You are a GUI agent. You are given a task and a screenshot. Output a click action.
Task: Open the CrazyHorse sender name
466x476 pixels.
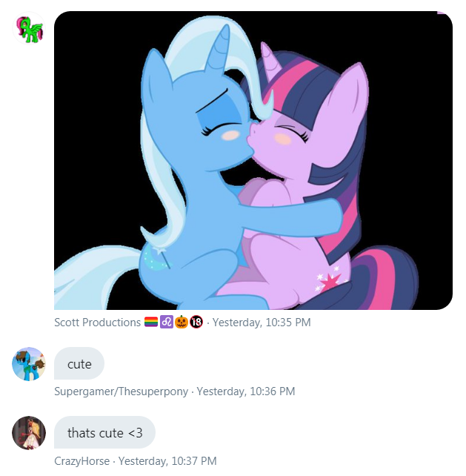pyautogui.click(x=82, y=461)
